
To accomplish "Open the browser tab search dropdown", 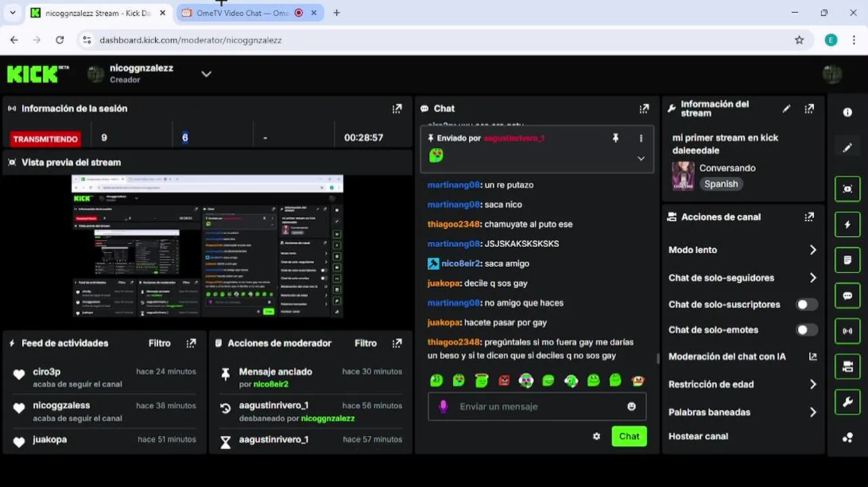I will pyautogui.click(x=12, y=13).
